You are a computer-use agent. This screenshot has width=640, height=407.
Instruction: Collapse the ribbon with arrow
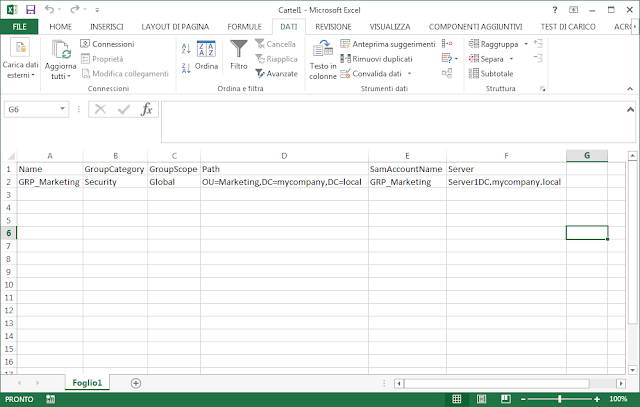630,89
